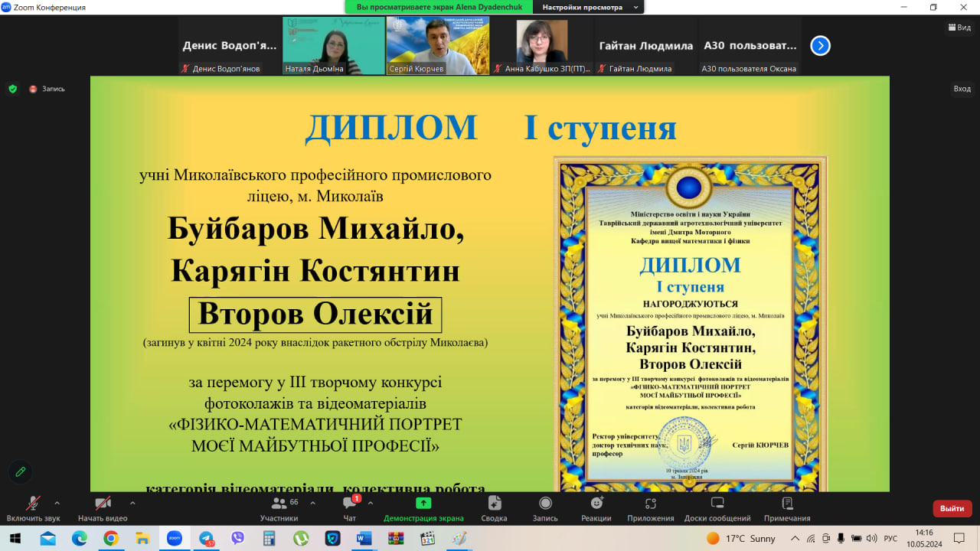Image resolution: width=980 pixels, height=551 pixels.
Task: Open the Настройки просмотра dropdown
Action: tap(590, 7)
